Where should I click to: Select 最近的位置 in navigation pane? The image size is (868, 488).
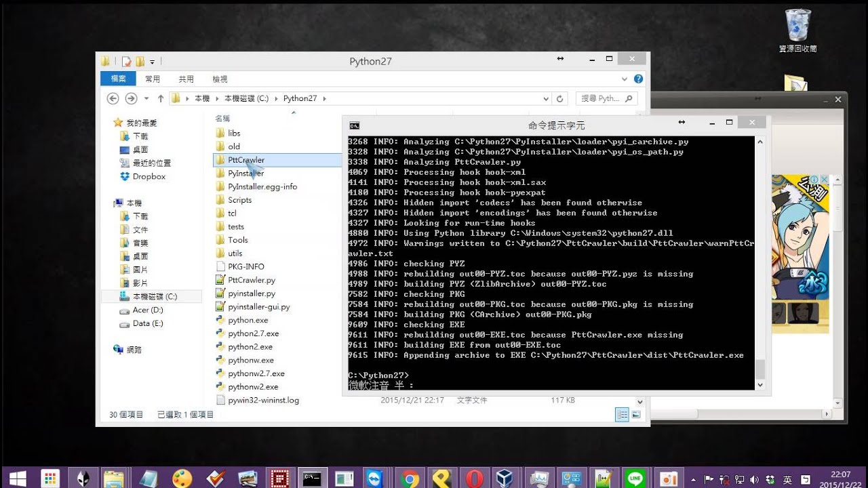pyautogui.click(x=146, y=163)
